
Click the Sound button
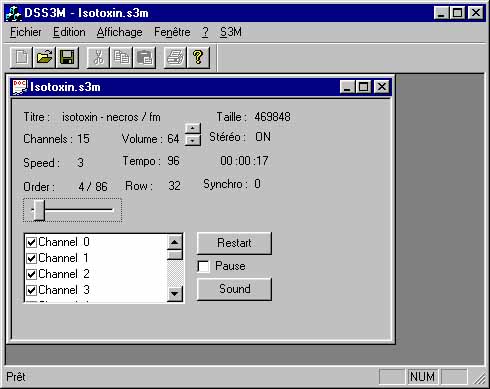234,289
